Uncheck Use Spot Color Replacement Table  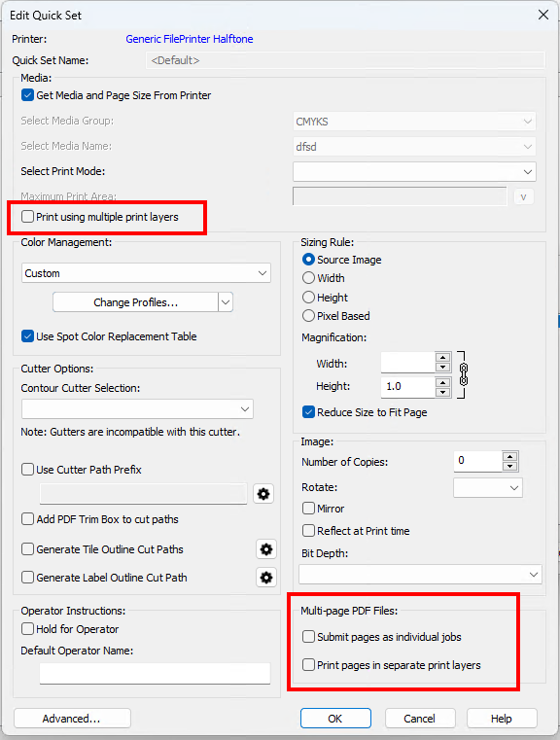pyautogui.click(x=28, y=336)
